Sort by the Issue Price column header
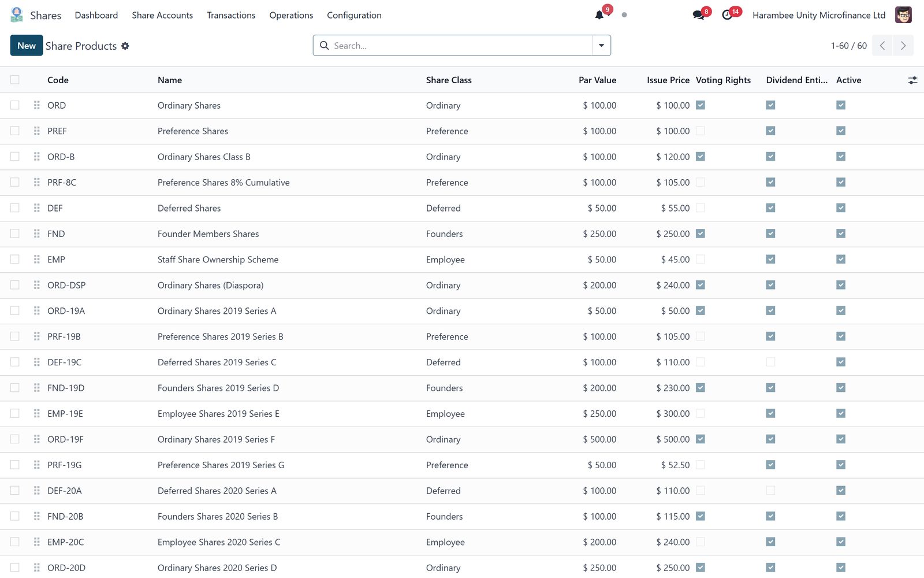Screen dimensions: 924x578 tap(668, 80)
